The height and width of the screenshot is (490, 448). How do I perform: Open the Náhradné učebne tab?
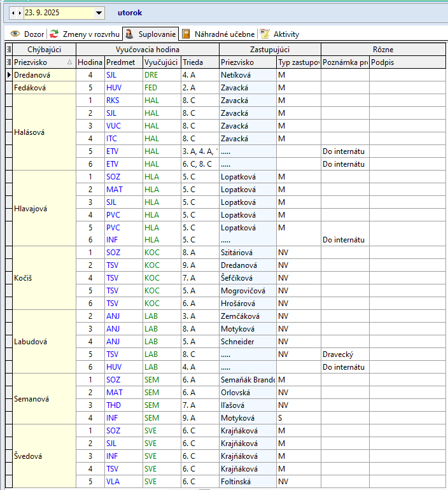pos(224,34)
